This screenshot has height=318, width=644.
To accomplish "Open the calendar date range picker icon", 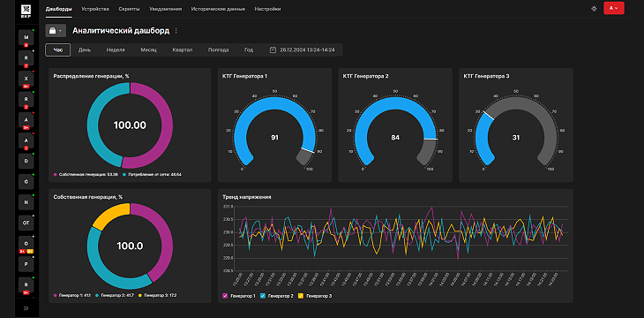I will point(273,49).
